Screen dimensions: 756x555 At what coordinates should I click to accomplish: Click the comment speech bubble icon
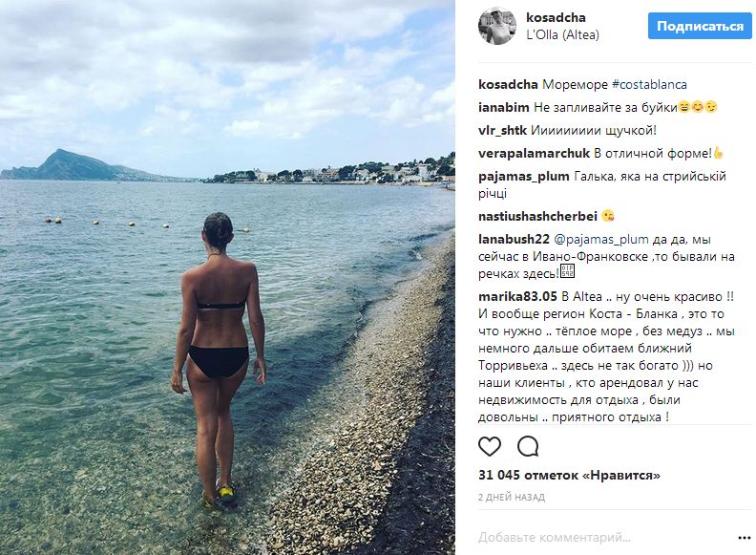click(x=528, y=446)
